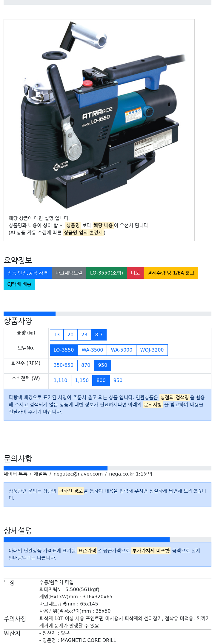
Task: Select the CJ택배 배송 tag
Action: (19, 284)
